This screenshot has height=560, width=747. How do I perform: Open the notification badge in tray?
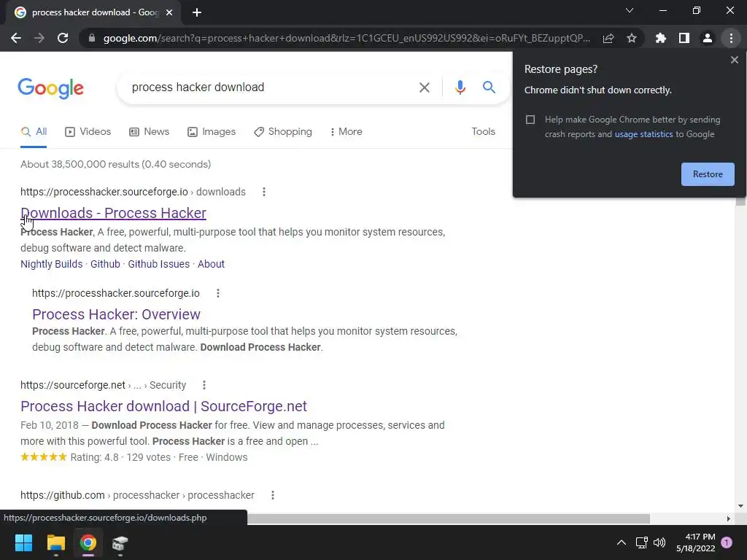[727, 542]
